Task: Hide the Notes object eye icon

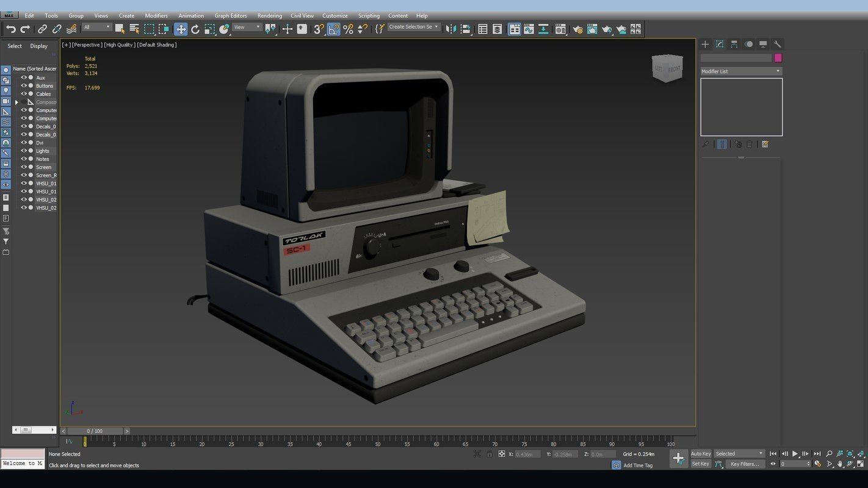Action: pyautogui.click(x=24, y=159)
